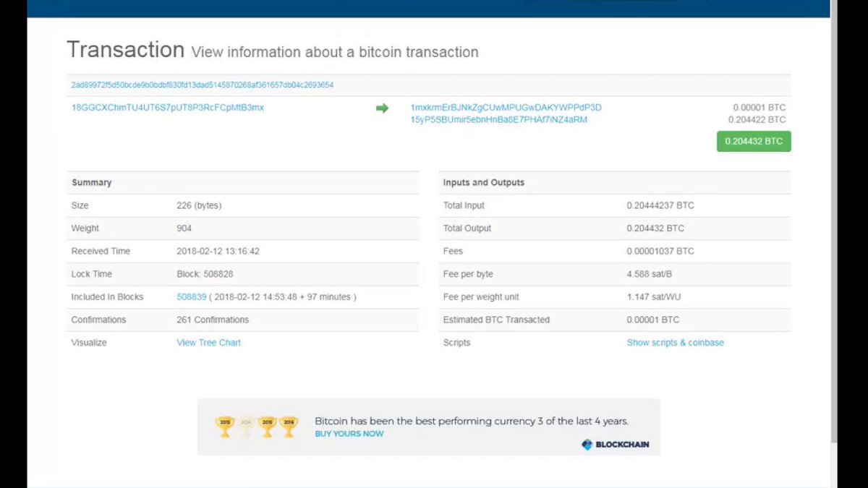Image resolution: width=868 pixels, height=488 pixels.
Task: Open block 508839 details
Action: [x=191, y=296]
